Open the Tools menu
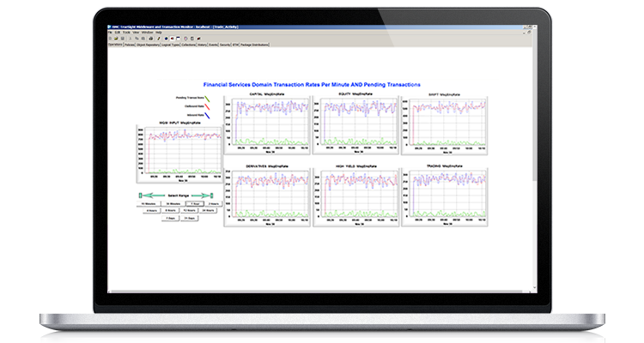644x343 pixels. pyautogui.click(x=126, y=33)
